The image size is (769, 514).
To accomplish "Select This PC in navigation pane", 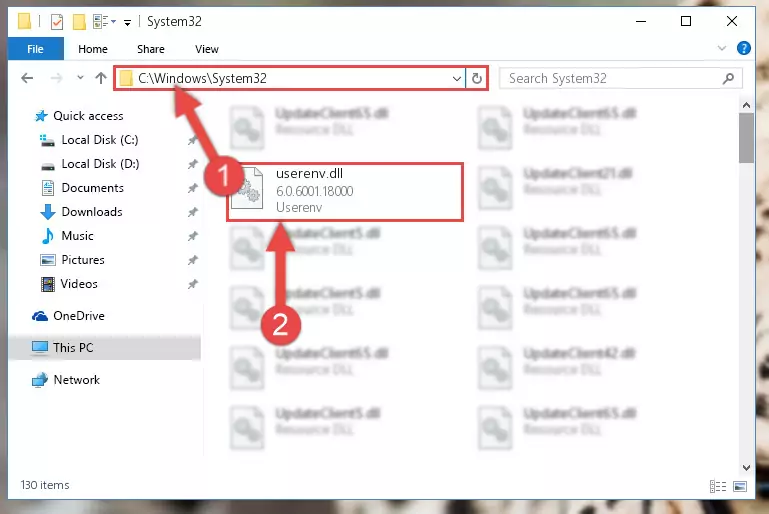I will click(73, 348).
